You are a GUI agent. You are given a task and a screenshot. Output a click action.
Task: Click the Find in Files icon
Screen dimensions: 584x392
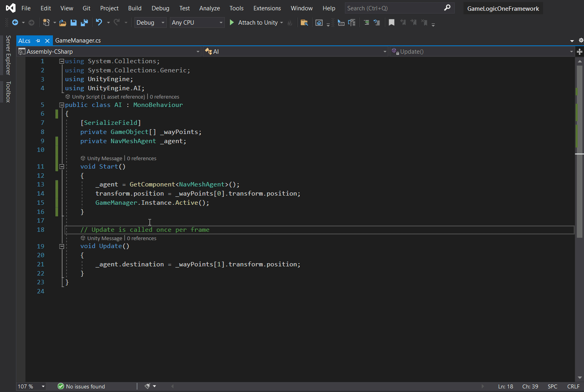point(304,23)
